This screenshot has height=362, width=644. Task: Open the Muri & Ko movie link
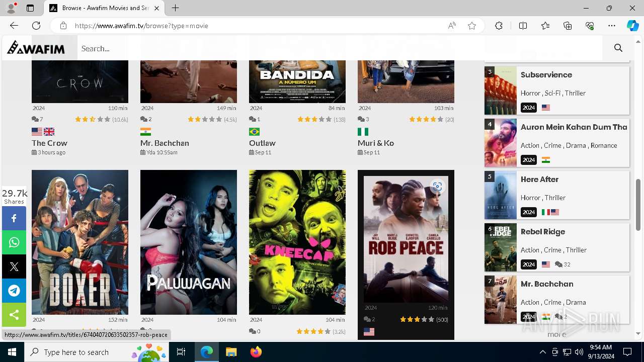376,143
